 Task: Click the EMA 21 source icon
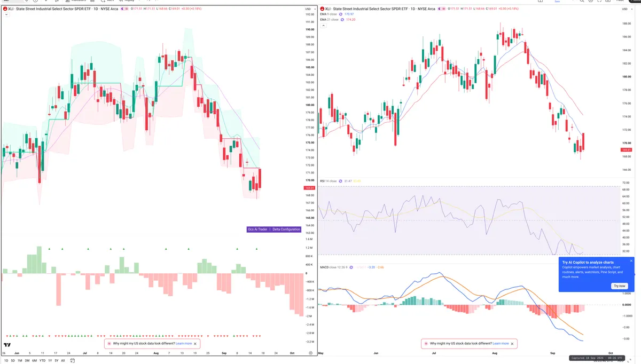point(343,19)
